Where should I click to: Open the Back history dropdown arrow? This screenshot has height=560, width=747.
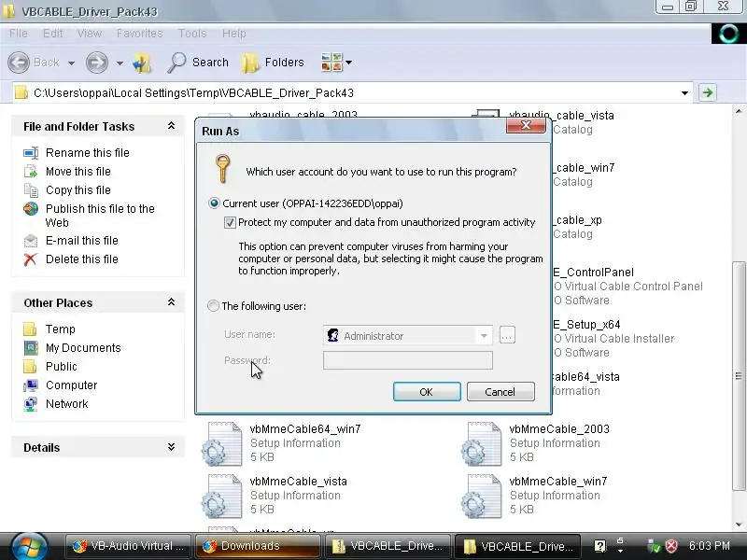[71, 63]
